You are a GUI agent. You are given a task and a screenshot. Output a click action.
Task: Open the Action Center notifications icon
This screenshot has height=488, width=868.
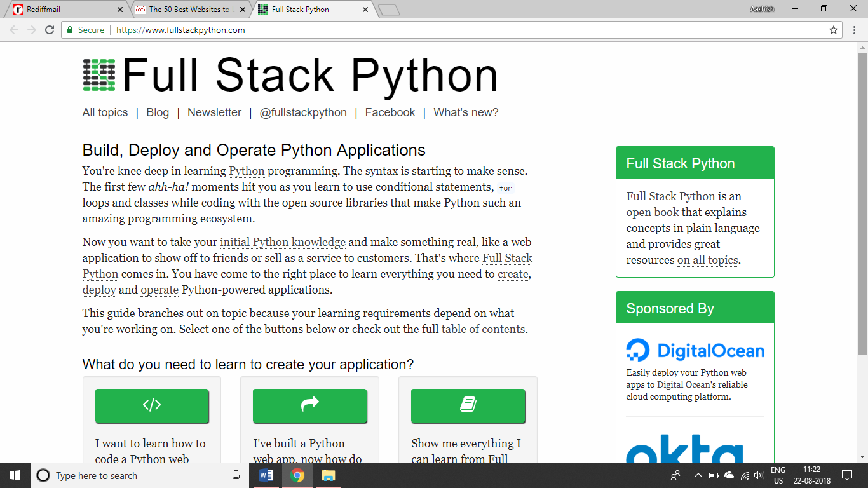[847, 475]
